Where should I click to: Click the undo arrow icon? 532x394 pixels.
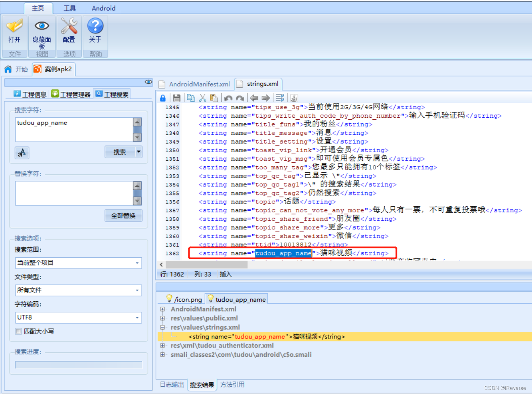click(228, 98)
